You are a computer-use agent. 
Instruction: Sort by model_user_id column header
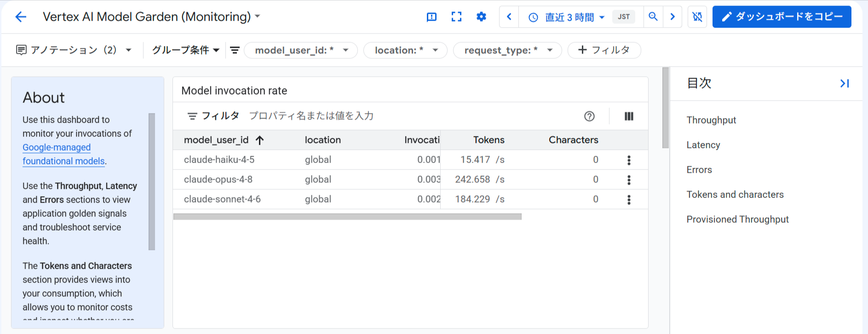216,140
